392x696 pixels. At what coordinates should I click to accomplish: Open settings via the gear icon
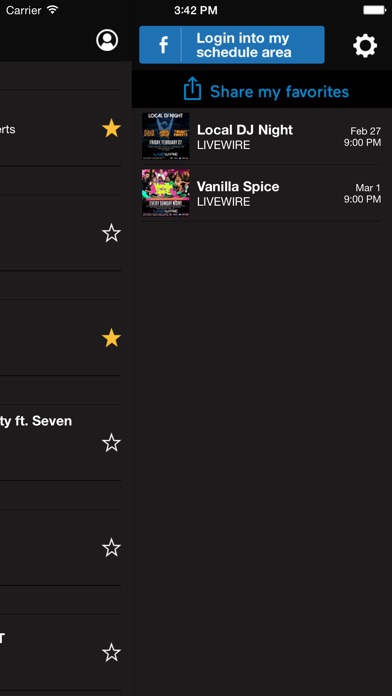365,45
